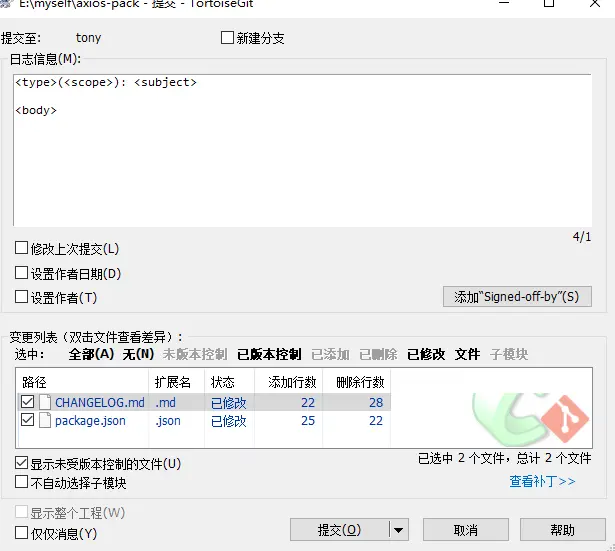Select the package.json file name

click(90, 421)
